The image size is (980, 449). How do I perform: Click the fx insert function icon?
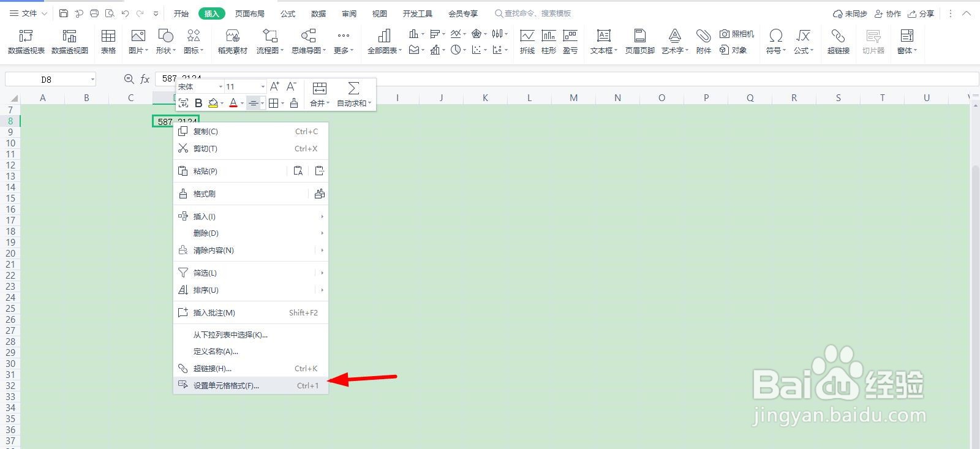tap(145, 79)
